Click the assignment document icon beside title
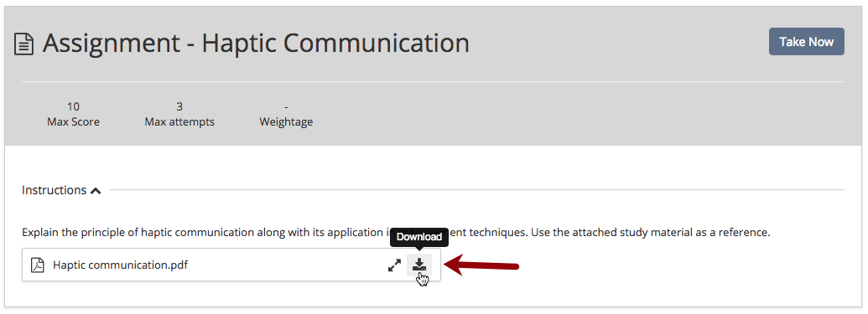Screen dimensions: 868x314 pyautogui.click(x=23, y=44)
